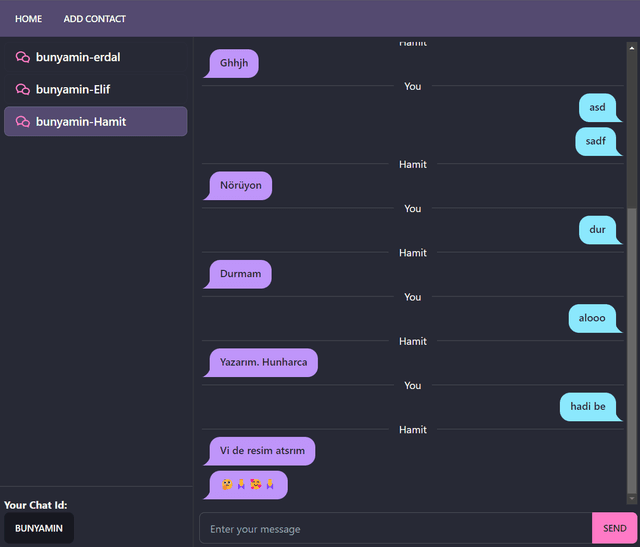This screenshot has height=547, width=640.
Task: Click the 'Yazarım. Hunharca' message bubble
Action: point(261,362)
